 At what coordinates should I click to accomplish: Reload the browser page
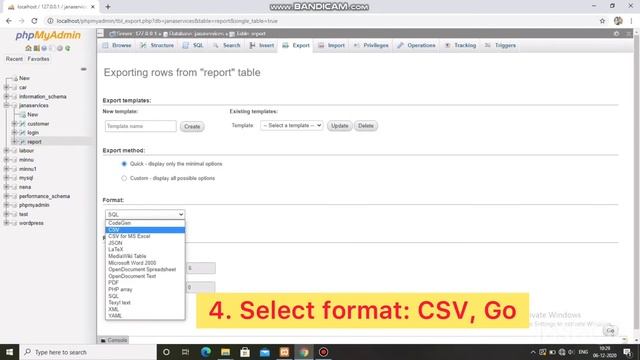[34, 21]
